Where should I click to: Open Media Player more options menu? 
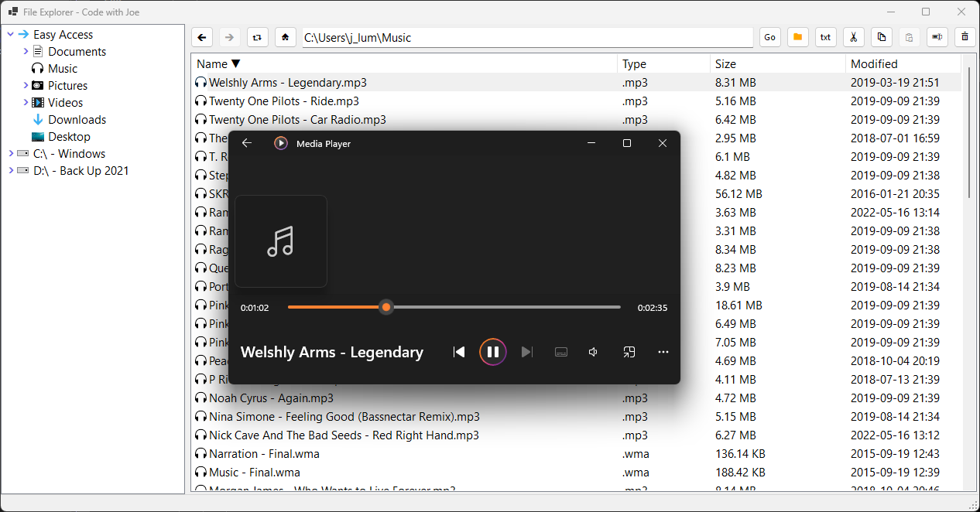(663, 352)
